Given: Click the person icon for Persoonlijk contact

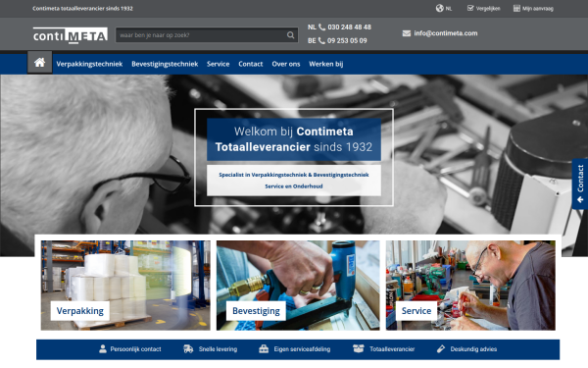Looking at the screenshot, I should click(103, 348).
